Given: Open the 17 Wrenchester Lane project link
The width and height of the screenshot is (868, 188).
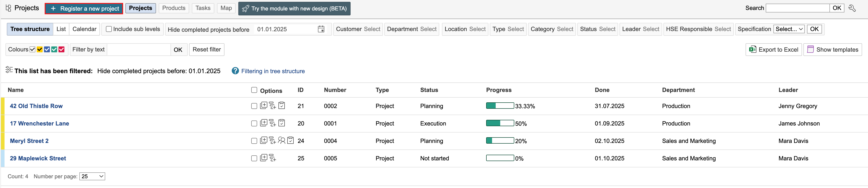Looking at the screenshot, I should 39,123.
